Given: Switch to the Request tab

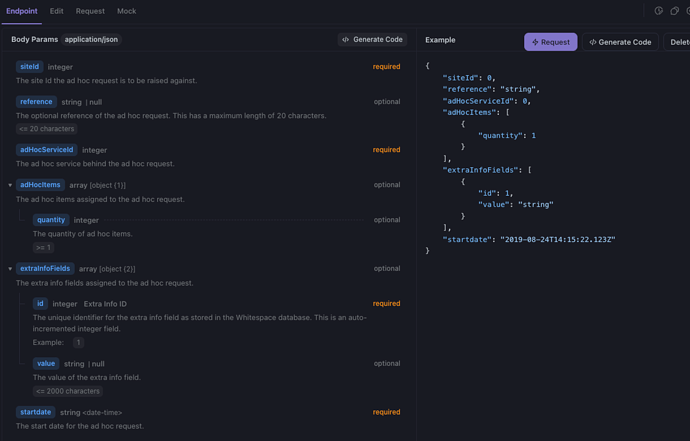Looking at the screenshot, I should tap(90, 11).
